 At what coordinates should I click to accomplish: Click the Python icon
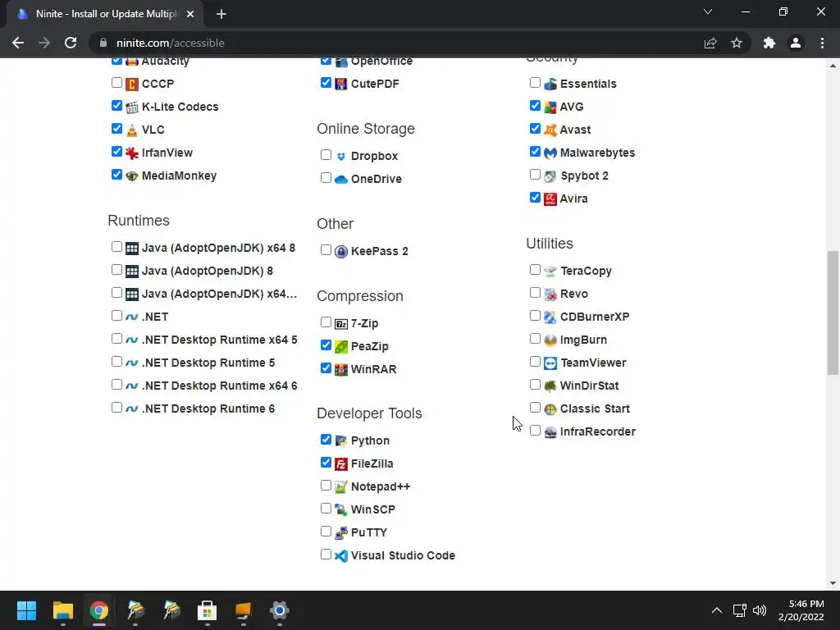(x=340, y=441)
